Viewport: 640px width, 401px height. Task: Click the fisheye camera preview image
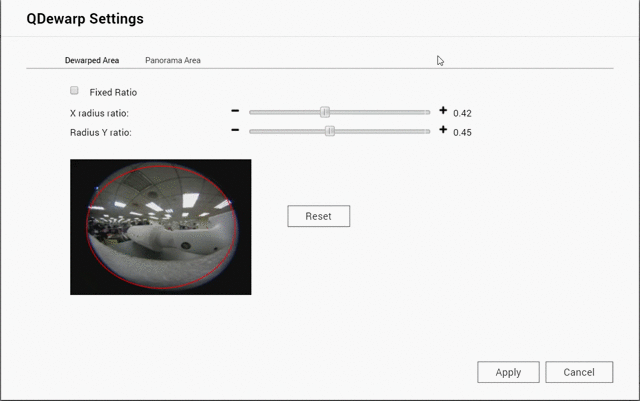coord(160,227)
